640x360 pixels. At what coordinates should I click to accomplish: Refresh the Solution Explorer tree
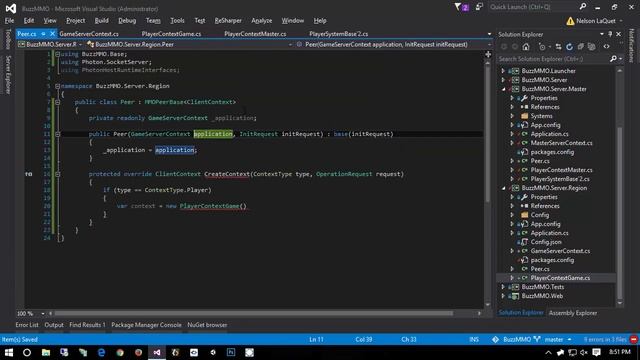(569, 47)
